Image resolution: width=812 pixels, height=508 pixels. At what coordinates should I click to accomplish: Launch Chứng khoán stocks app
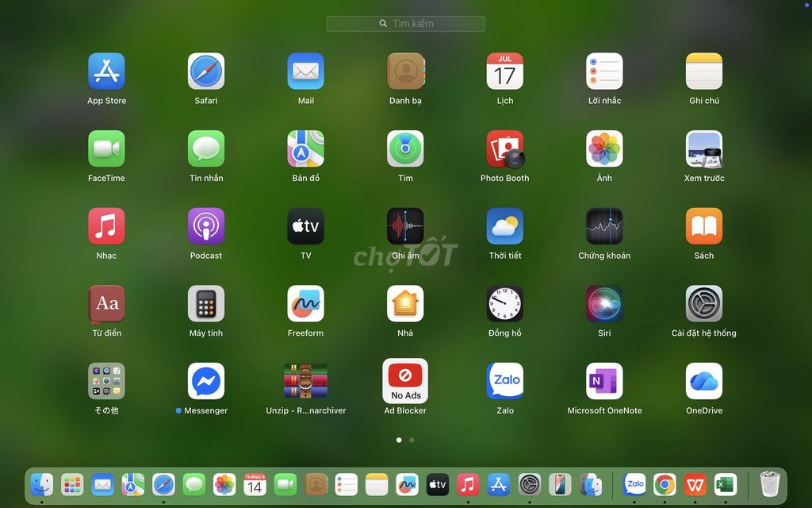(604, 226)
